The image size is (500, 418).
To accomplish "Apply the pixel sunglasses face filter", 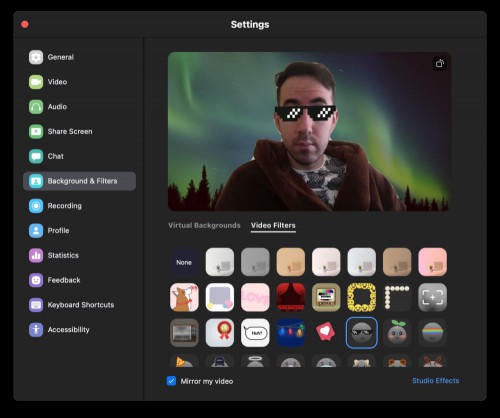I will 362,333.
